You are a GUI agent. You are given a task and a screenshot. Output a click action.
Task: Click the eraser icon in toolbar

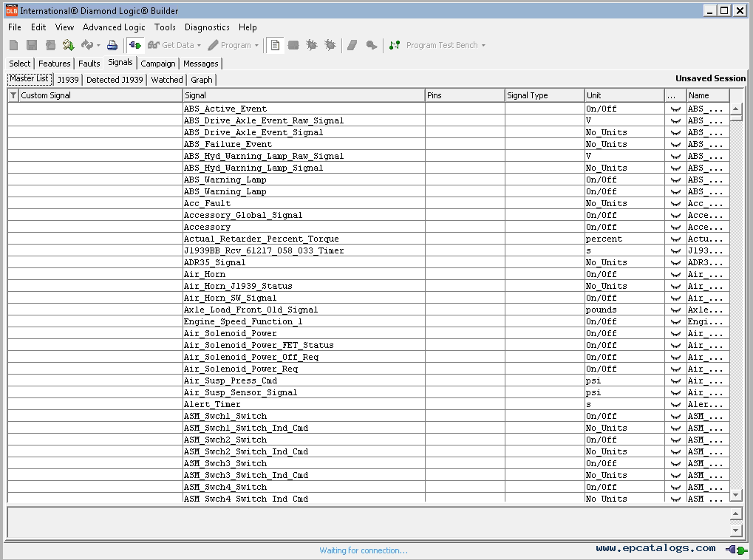[x=352, y=45]
